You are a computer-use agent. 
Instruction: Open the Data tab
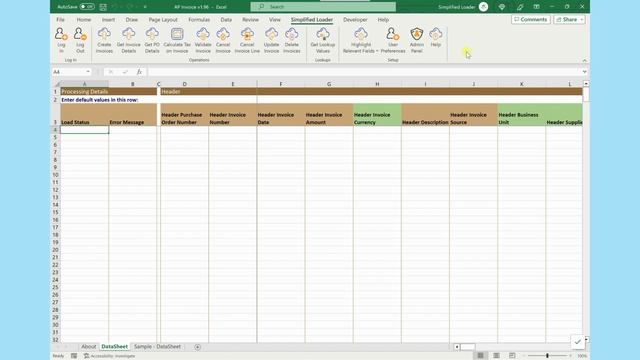click(x=226, y=20)
